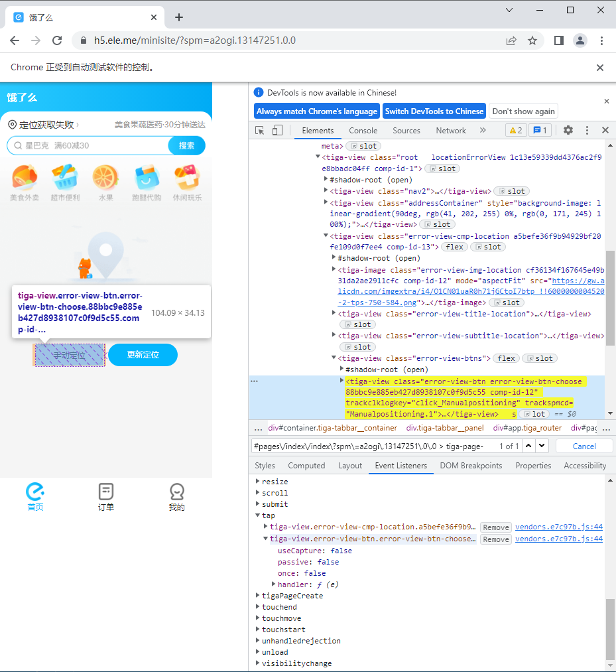The image size is (616, 672).
Task: Collapse the error-view-btns tiga-view node
Action: (334, 358)
